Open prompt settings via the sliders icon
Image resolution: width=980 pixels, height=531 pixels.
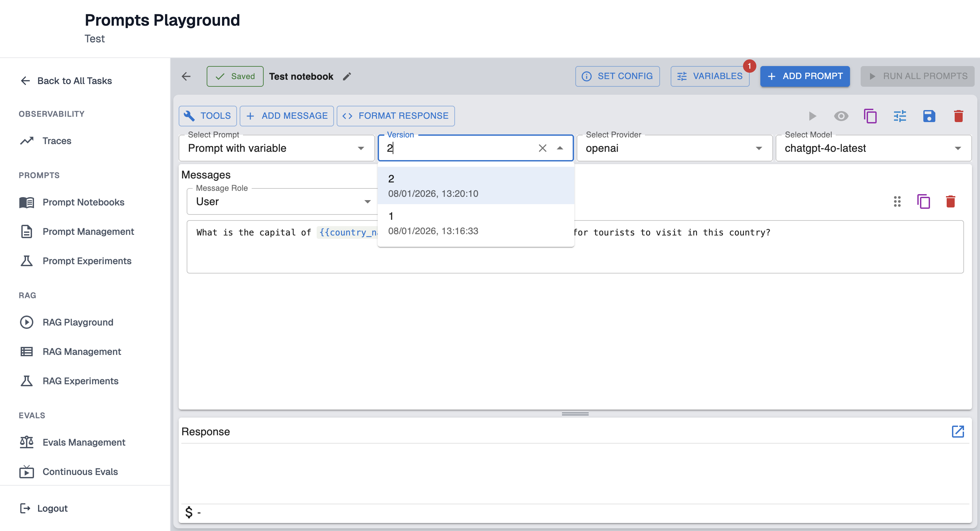point(900,116)
